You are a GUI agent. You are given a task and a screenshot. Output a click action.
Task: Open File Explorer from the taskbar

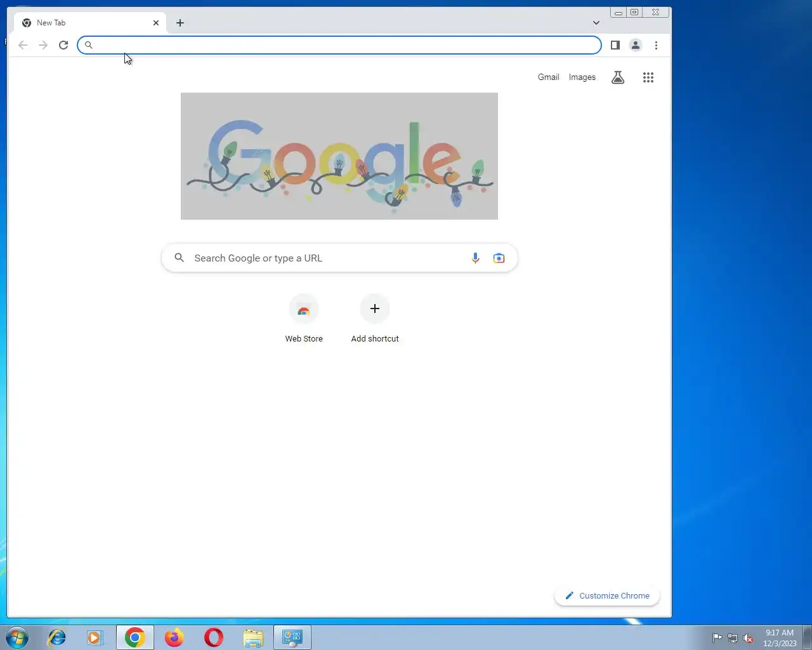253,637
